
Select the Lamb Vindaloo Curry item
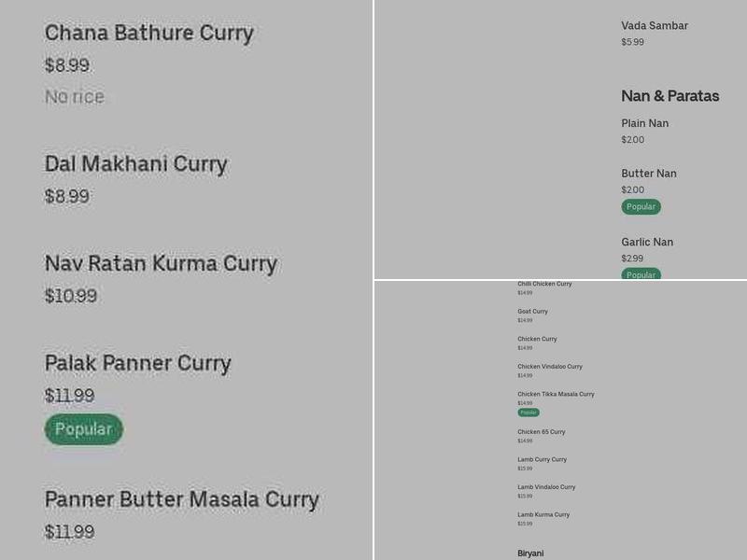coord(546,487)
